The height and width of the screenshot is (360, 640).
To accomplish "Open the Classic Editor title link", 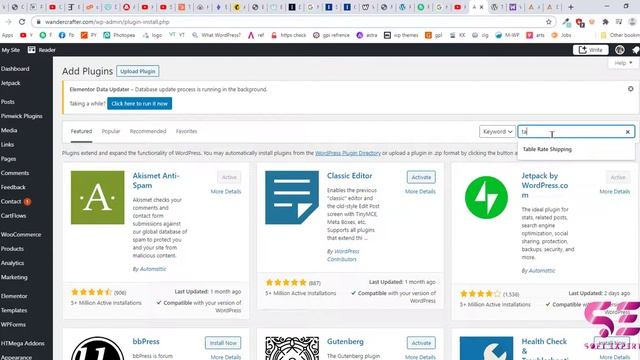I will point(349,176).
